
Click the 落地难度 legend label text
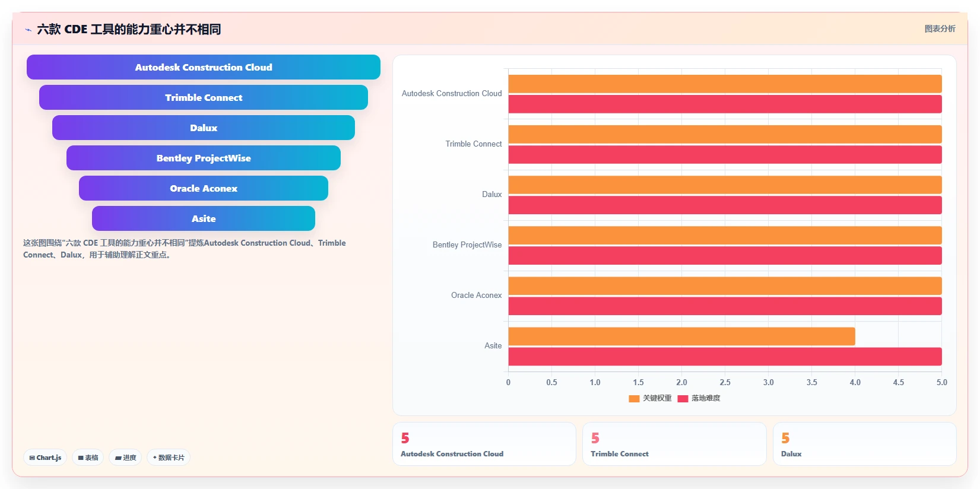point(706,398)
